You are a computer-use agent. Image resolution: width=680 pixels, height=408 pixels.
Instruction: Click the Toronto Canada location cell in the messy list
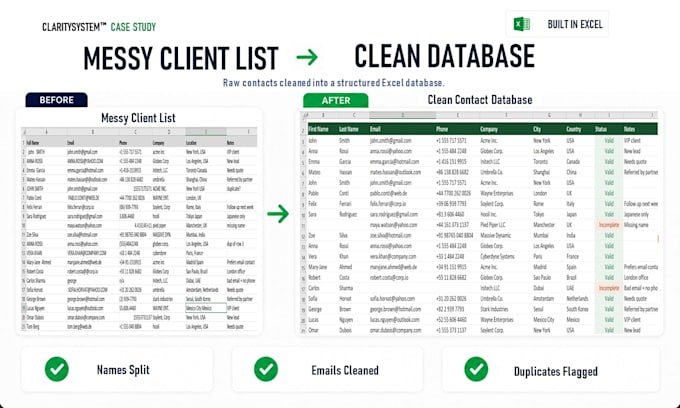pos(196,170)
